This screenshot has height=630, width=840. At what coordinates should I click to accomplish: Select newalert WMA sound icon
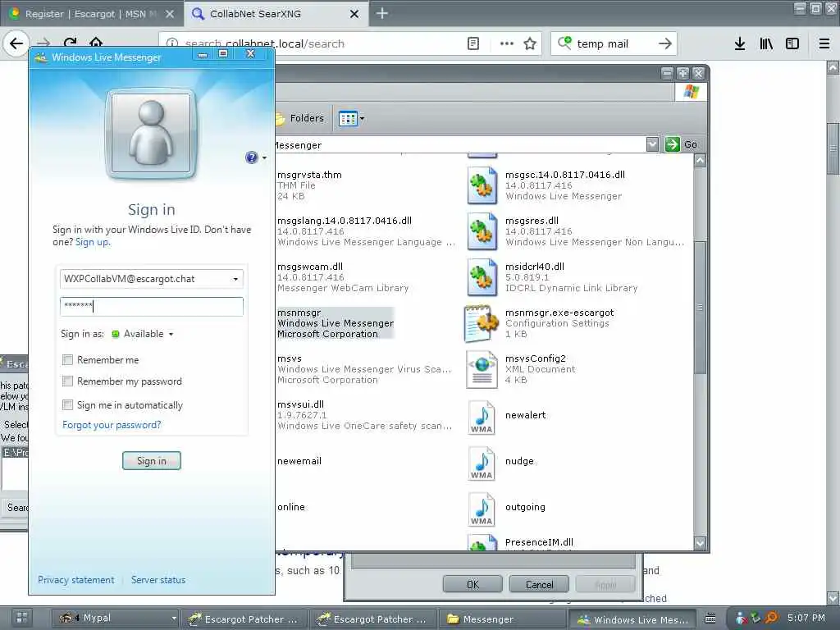click(482, 418)
